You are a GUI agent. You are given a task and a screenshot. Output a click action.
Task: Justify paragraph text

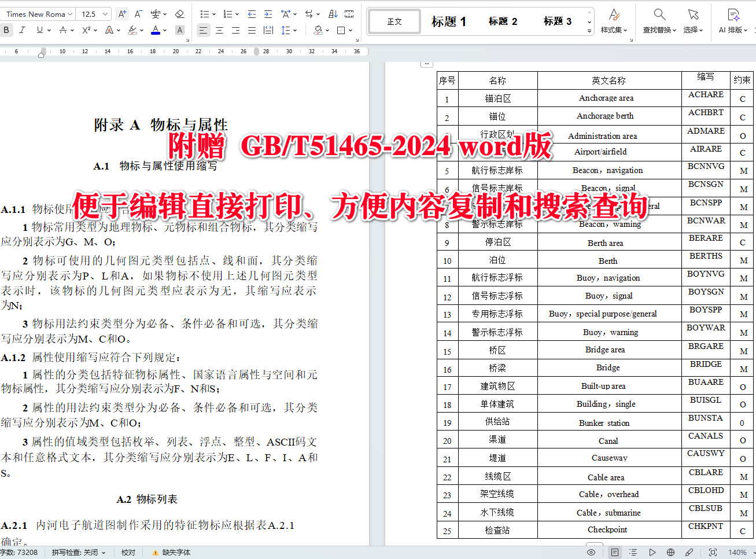pyautogui.click(x=252, y=30)
